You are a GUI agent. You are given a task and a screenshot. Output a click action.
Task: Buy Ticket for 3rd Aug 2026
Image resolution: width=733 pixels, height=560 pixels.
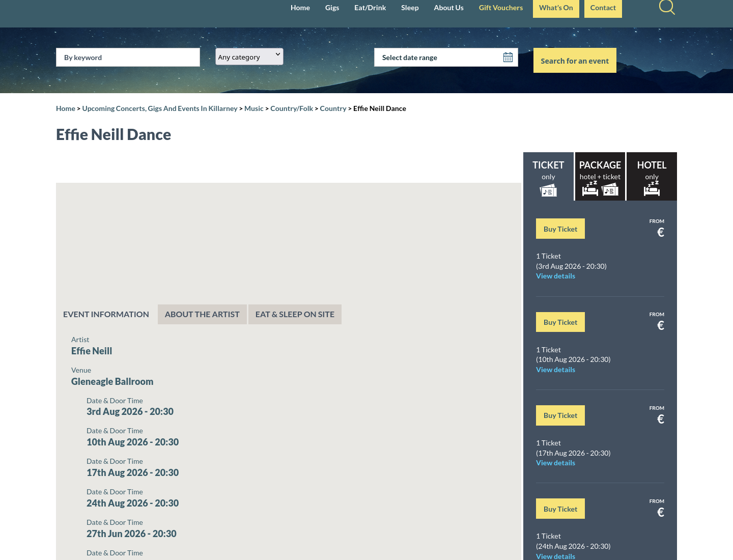pos(560,229)
